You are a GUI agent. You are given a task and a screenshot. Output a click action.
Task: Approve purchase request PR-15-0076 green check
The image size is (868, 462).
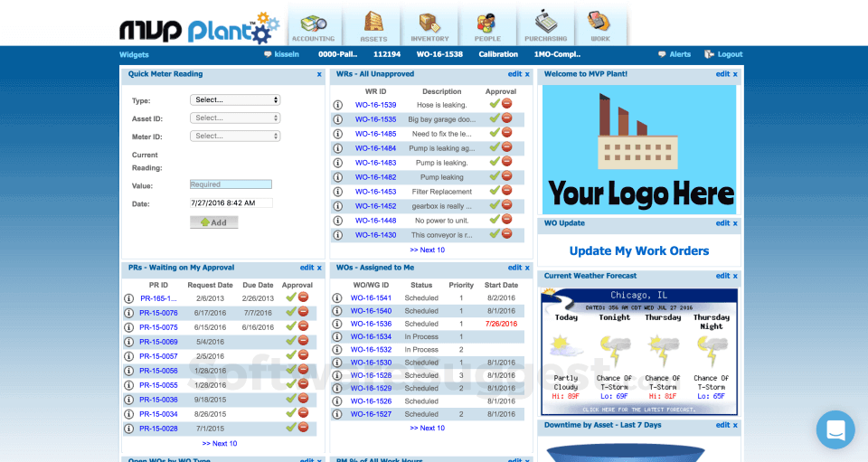coord(290,312)
